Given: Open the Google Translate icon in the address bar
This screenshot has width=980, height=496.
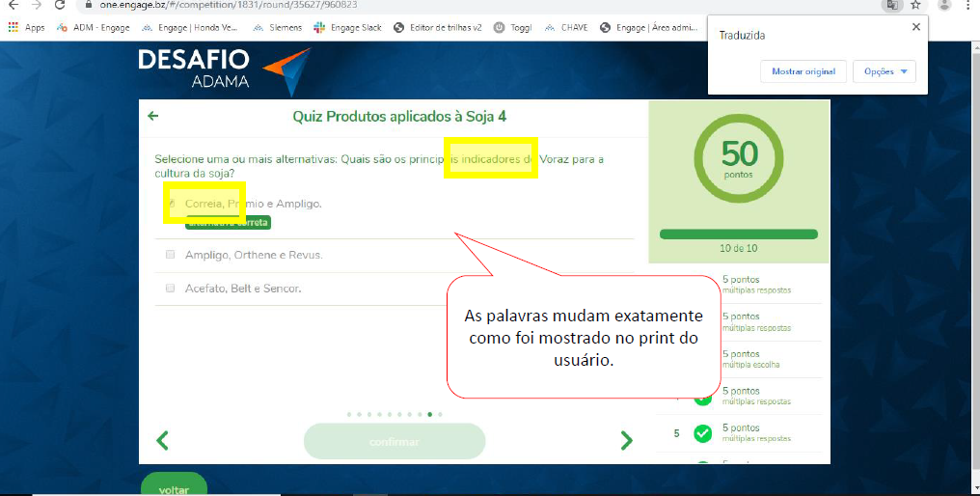Looking at the screenshot, I should pyautogui.click(x=892, y=5).
